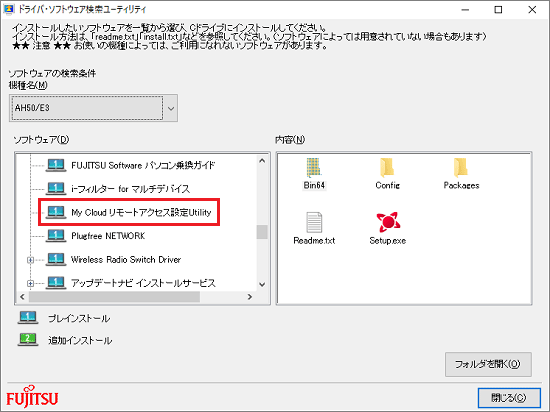
Task: Open the Packages folder icon
Action: click(461, 167)
